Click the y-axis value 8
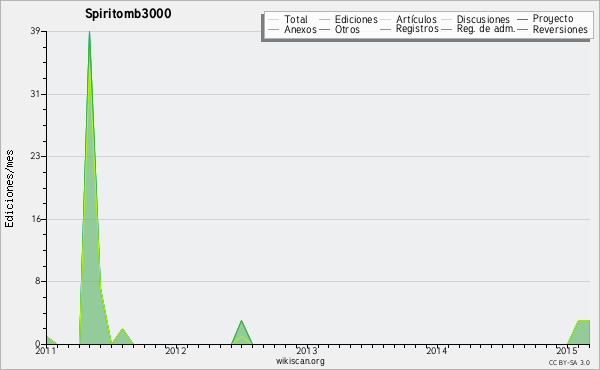The height and width of the screenshot is (370, 600). tap(38, 281)
